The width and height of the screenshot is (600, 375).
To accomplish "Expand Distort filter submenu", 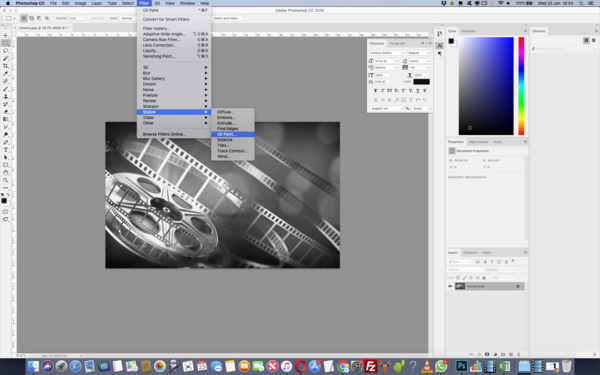I will click(x=174, y=84).
